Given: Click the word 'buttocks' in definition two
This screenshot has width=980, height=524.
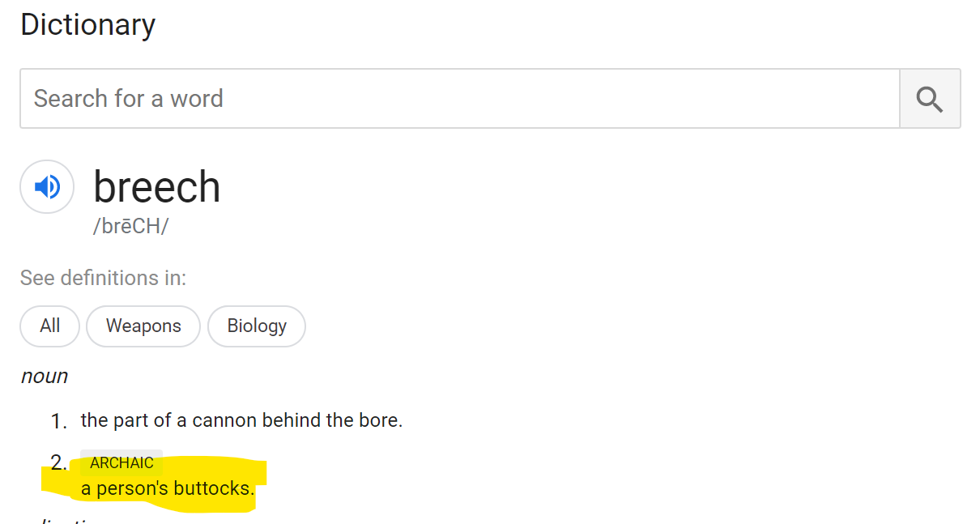Looking at the screenshot, I should 214,489.
